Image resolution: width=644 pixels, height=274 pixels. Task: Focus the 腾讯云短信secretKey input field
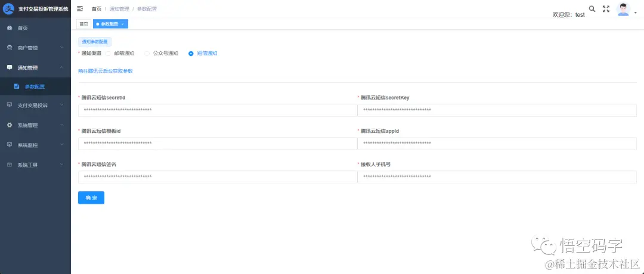point(497,110)
